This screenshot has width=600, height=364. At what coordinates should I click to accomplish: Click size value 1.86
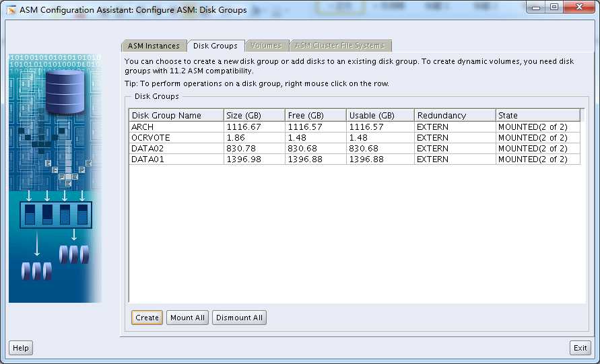tap(236, 138)
